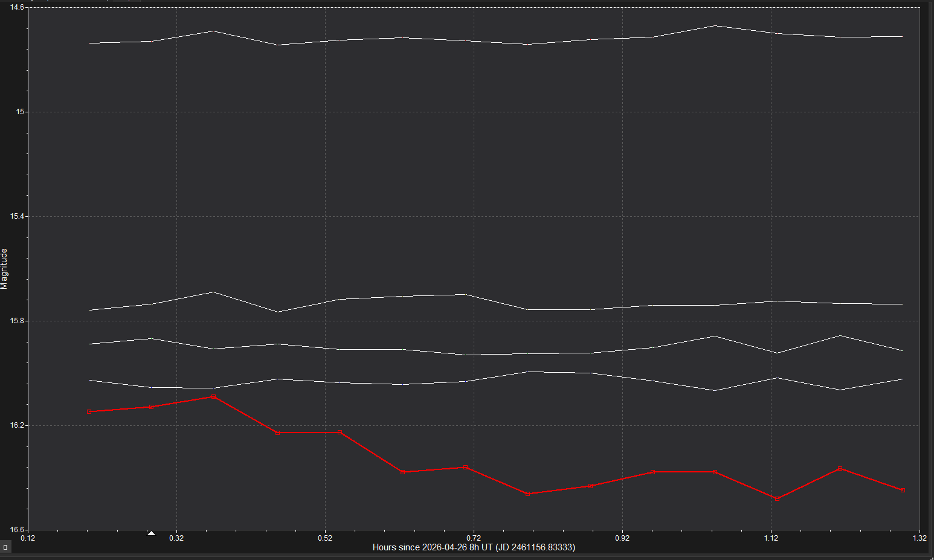The height and width of the screenshot is (560, 934).
Task: Click the 15.8 magnitude tick label
Action: tap(17, 321)
